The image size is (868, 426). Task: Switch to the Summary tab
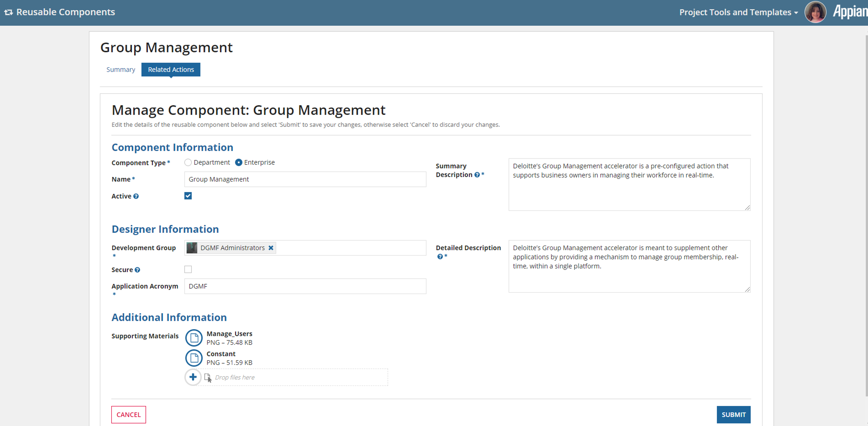121,69
